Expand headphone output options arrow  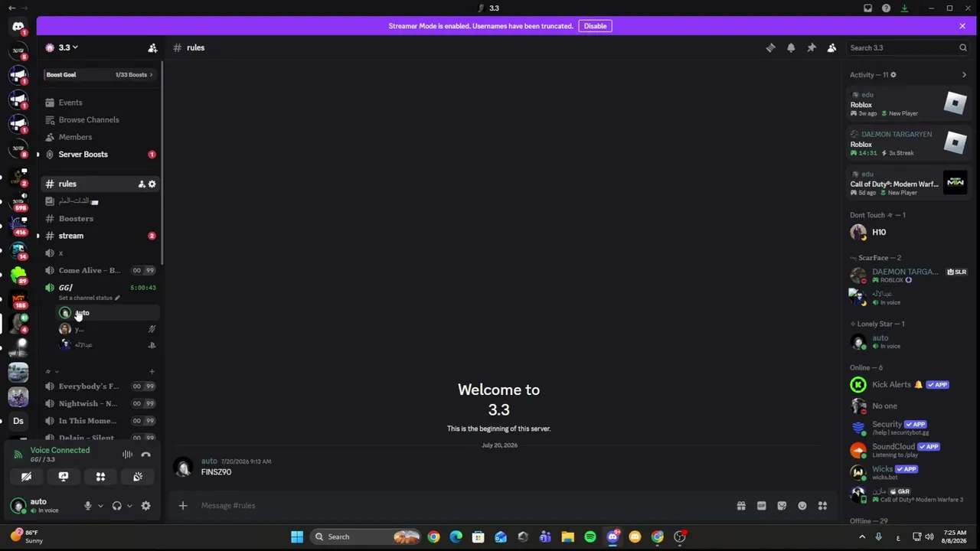pyautogui.click(x=129, y=506)
